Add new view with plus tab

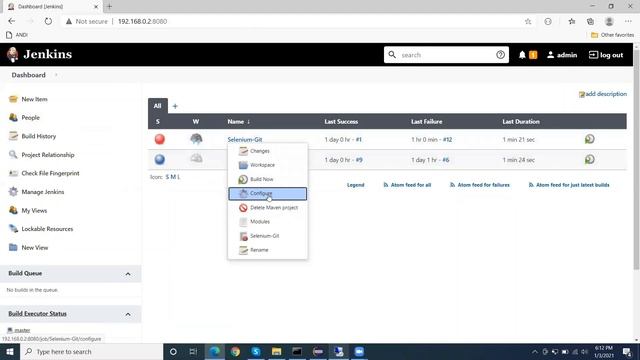coord(175,106)
